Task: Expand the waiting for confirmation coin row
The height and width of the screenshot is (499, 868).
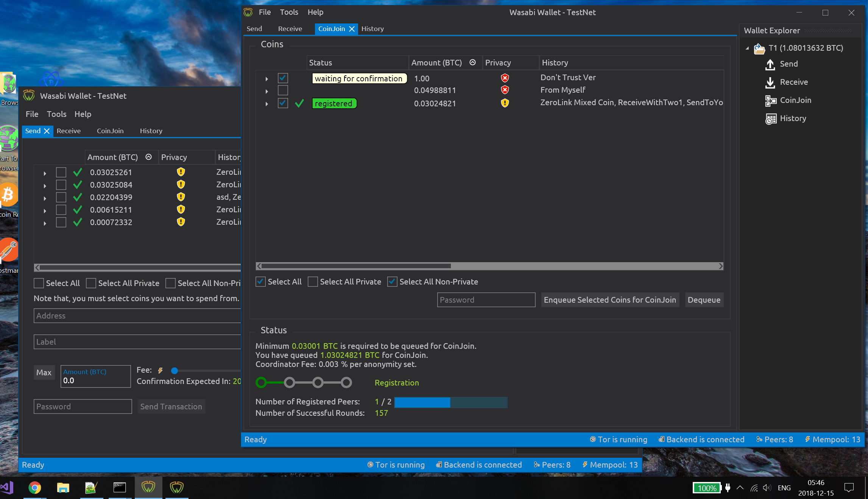Action: (266, 78)
